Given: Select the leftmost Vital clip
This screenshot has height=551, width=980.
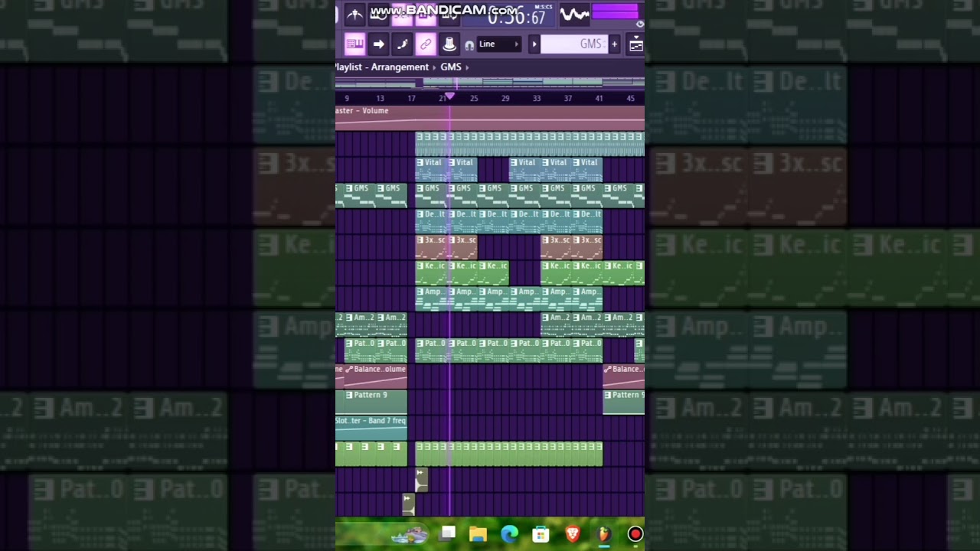Looking at the screenshot, I should click(x=431, y=169).
